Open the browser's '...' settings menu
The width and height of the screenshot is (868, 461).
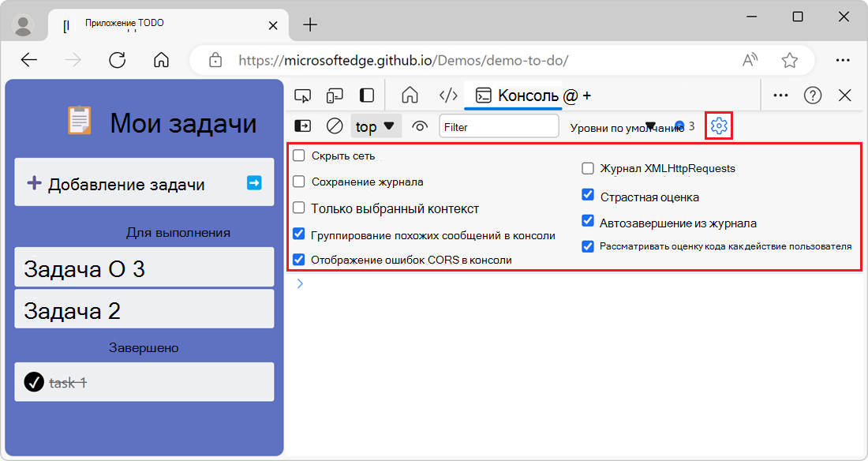pyautogui.click(x=843, y=60)
